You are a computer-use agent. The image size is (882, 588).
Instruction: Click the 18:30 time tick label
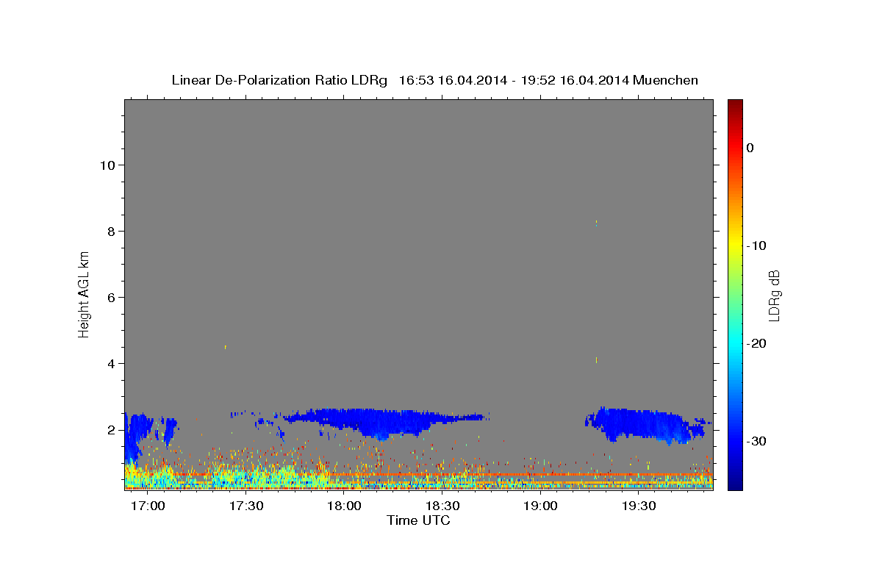[x=442, y=506]
